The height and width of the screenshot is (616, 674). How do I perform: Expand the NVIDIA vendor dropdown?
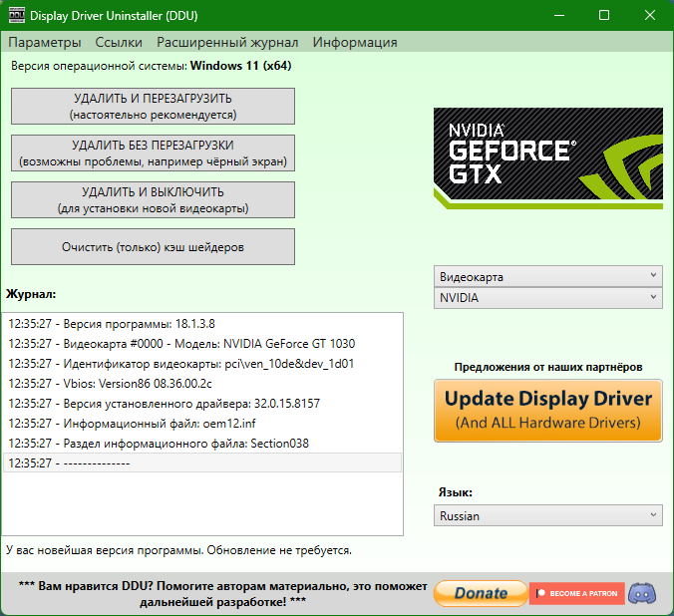tap(548, 297)
